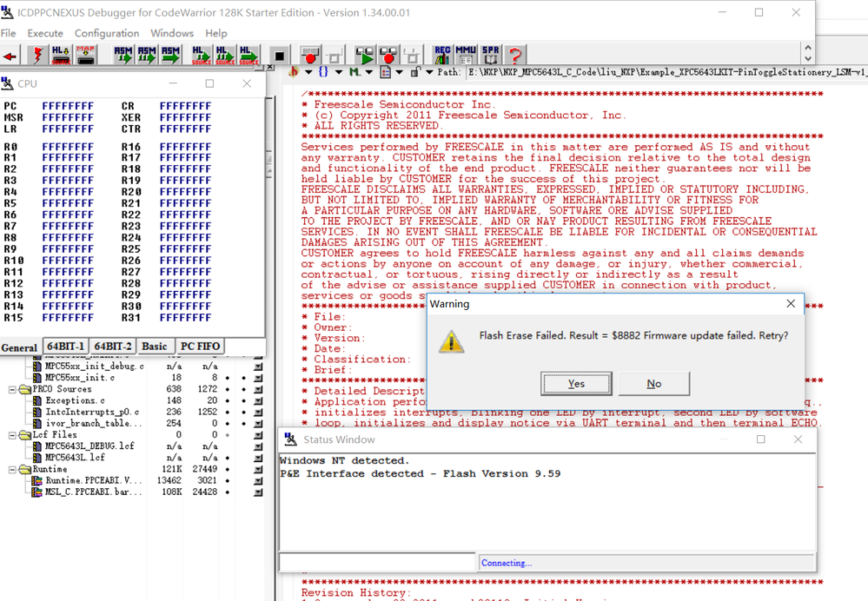Screen dimensions: 868x601
Task: Click the Path field in editor toolbar
Action: point(667,72)
